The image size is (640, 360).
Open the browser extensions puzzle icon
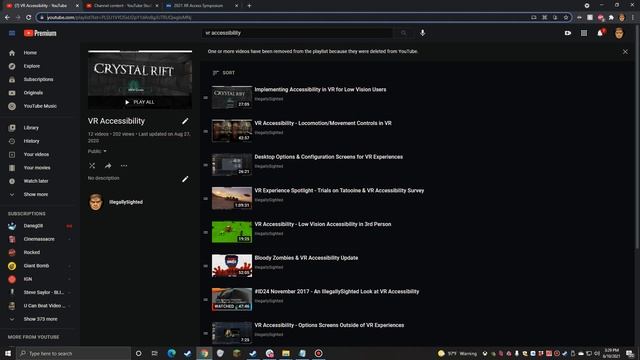[611, 18]
